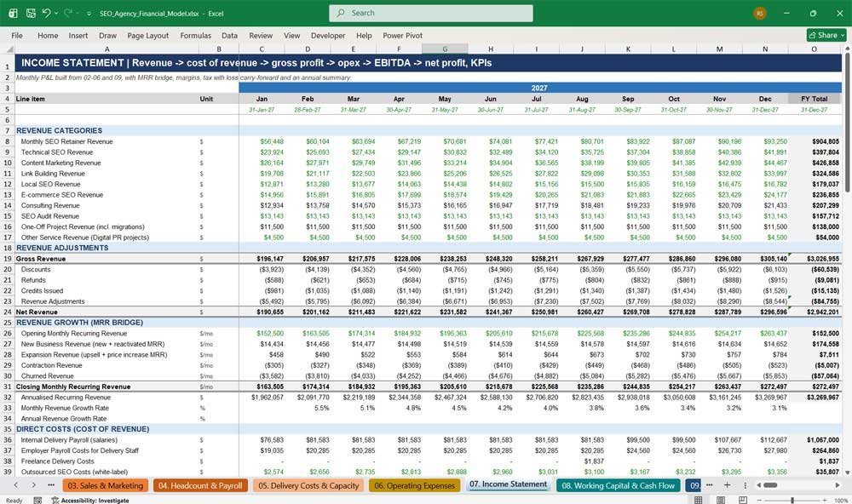
Task: Click the zoom slider handle
Action: tap(792, 501)
